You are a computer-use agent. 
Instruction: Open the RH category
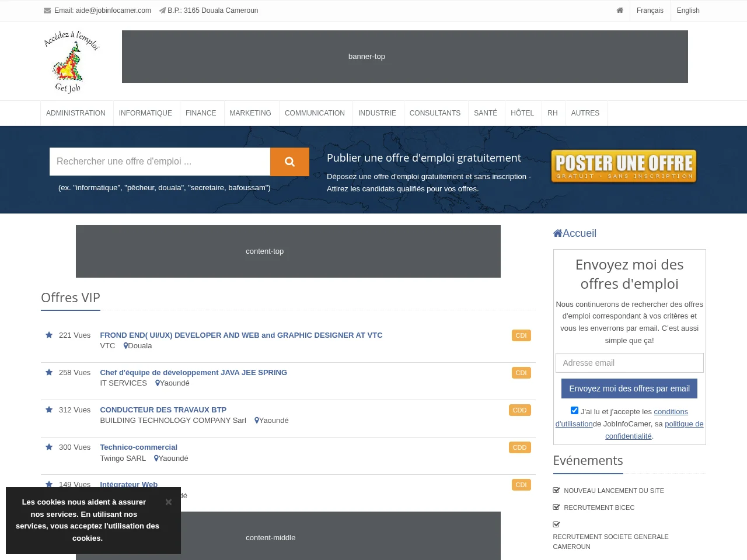point(553,113)
